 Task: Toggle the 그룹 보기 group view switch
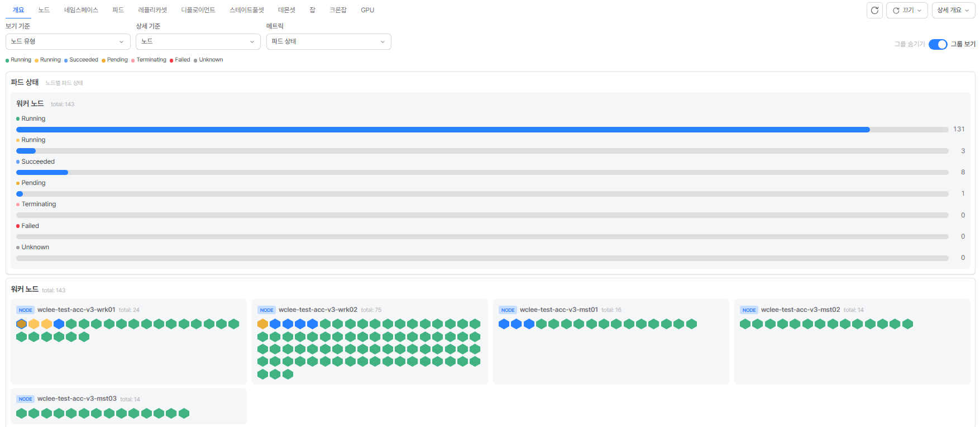click(x=938, y=44)
